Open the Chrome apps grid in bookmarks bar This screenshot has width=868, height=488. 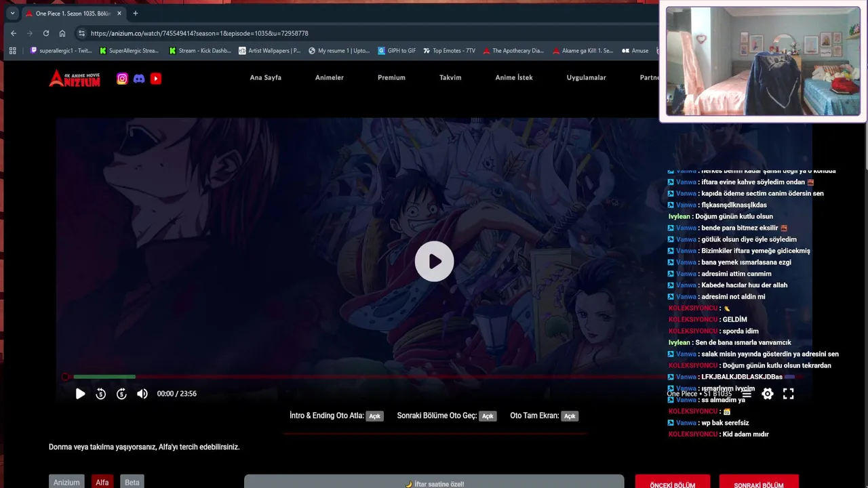(12, 50)
